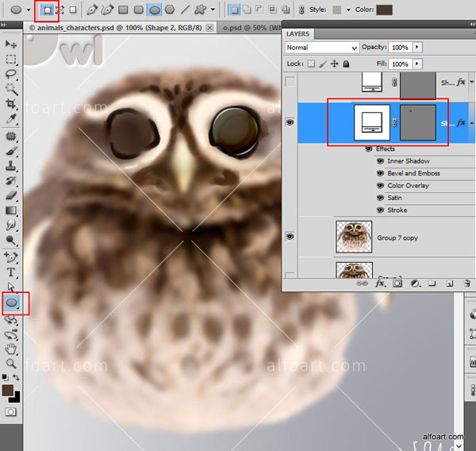Select the Smudge tool
The height and width of the screenshot is (451, 476).
pos(11,225)
